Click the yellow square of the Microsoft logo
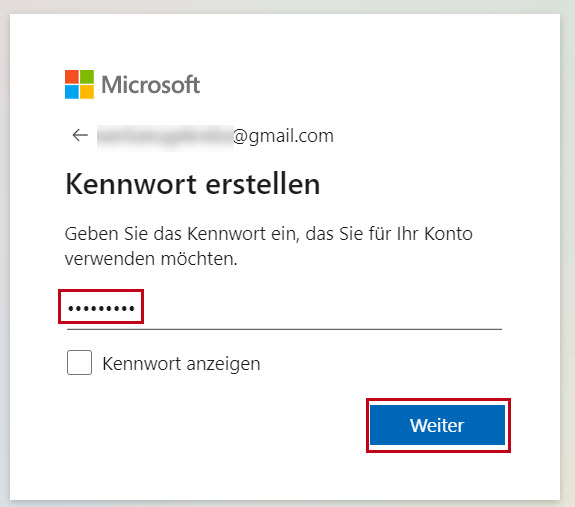 point(87,92)
